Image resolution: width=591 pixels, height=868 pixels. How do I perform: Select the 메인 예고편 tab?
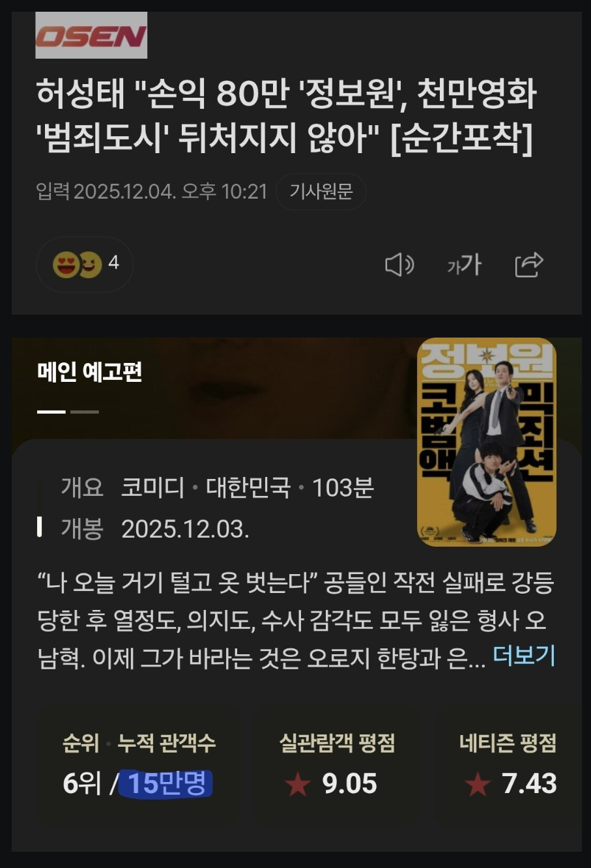90,372
